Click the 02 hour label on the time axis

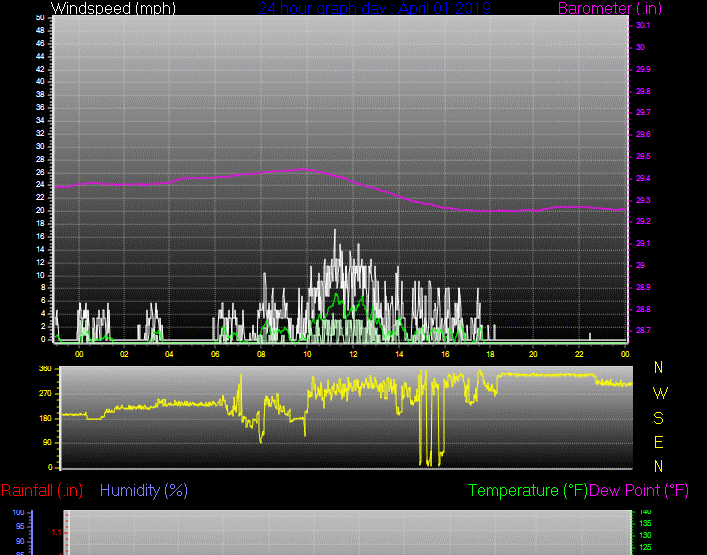(x=124, y=354)
